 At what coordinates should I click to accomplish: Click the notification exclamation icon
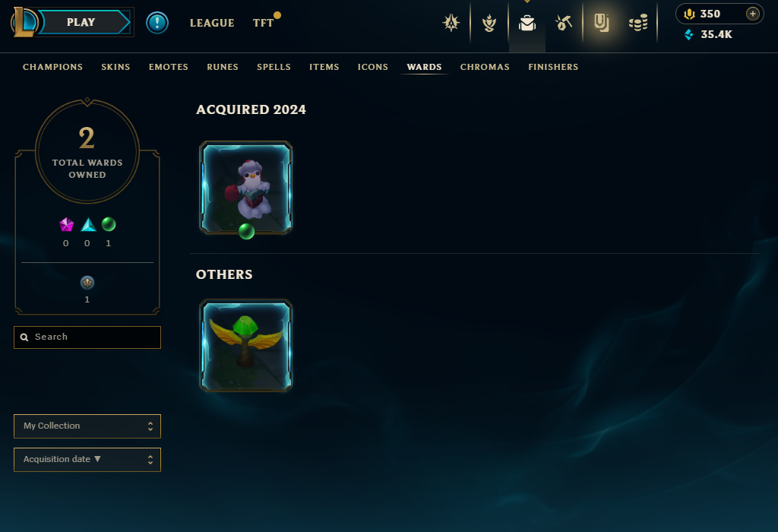(157, 23)
